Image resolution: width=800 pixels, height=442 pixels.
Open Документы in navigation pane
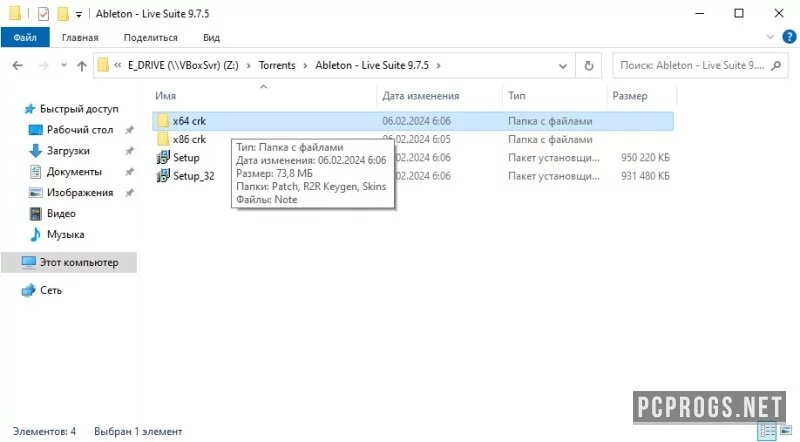click(74, 171)
